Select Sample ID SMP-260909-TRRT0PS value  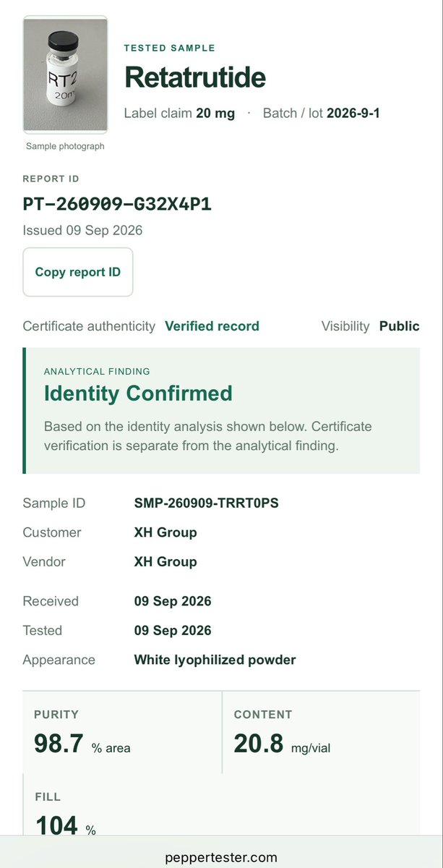point(206,503)
